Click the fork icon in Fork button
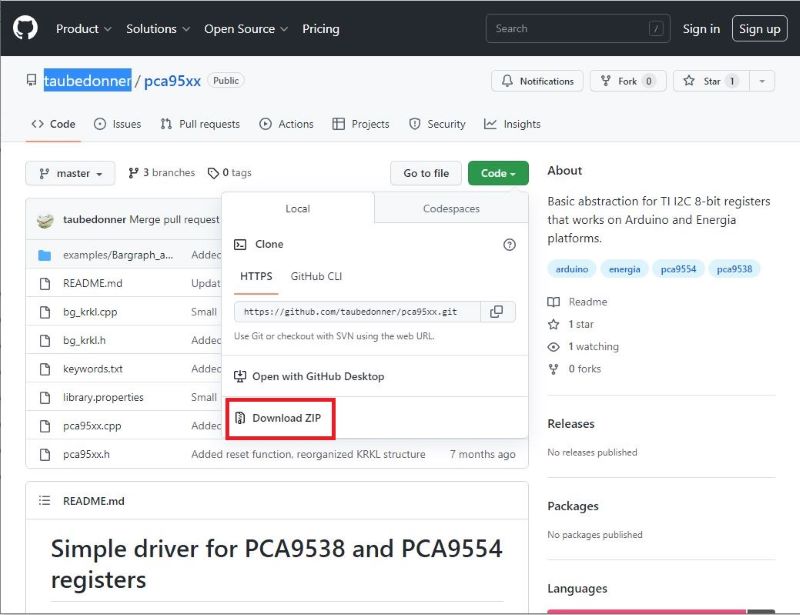 tap(606, 81)
